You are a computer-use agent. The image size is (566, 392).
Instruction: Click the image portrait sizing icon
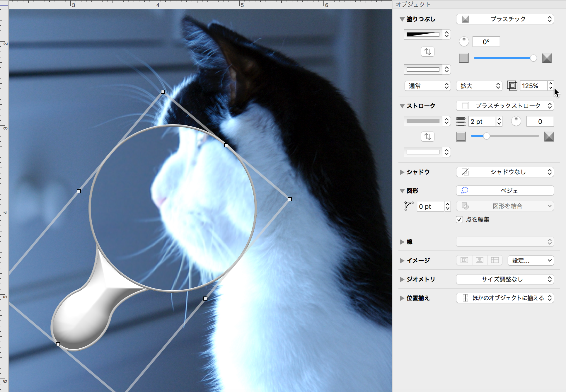point(479,260)
